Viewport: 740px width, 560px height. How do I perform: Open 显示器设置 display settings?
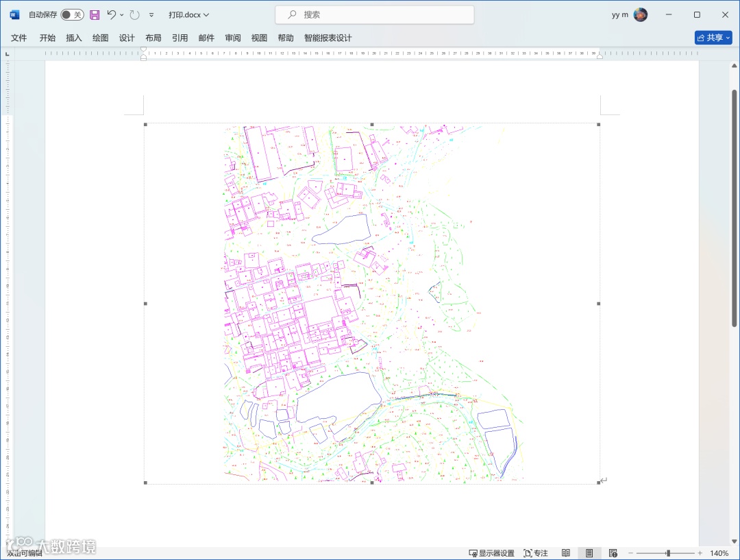pos(491,553)
